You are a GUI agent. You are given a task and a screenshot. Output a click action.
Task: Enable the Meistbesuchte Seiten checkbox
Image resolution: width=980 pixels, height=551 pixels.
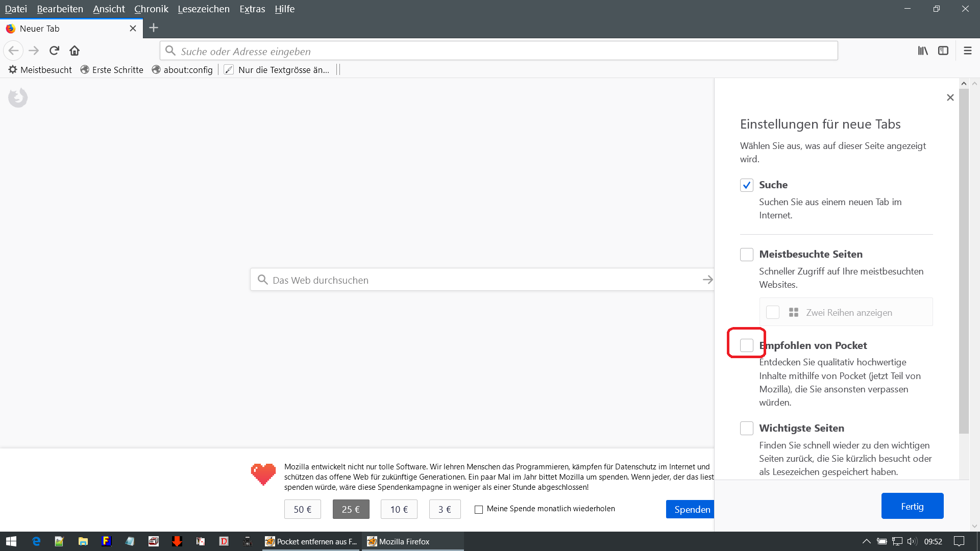pos(747,255)
